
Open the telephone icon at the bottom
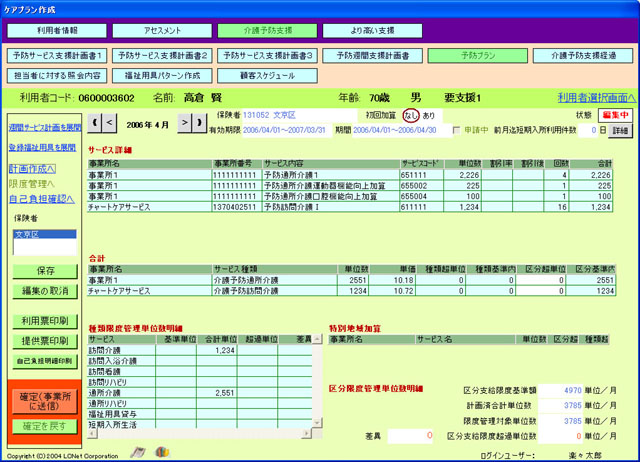click(x=138, y=452)
